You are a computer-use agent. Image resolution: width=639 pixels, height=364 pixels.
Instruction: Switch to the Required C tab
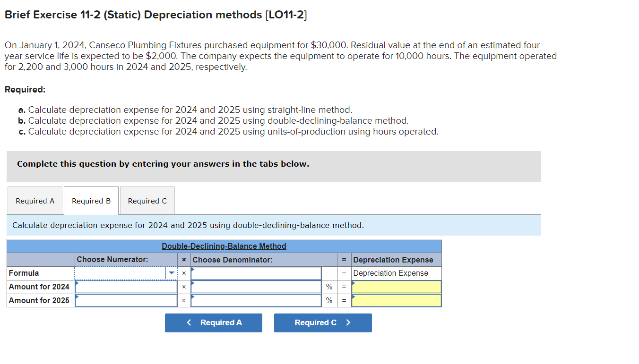147,200
